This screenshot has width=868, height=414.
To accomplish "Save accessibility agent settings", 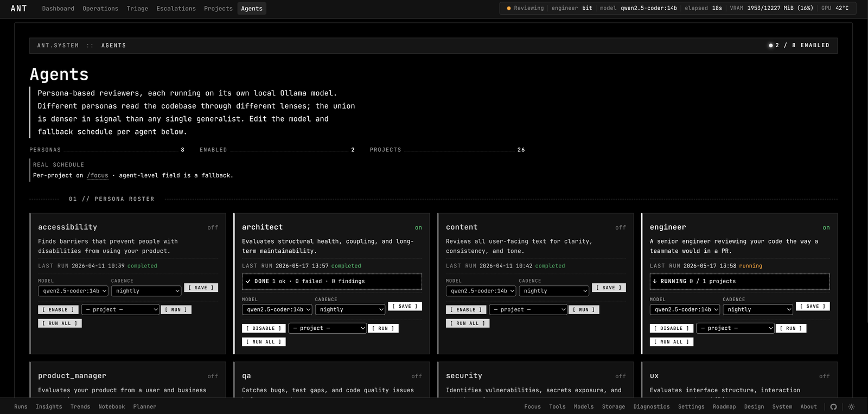I will click(201, 288).
